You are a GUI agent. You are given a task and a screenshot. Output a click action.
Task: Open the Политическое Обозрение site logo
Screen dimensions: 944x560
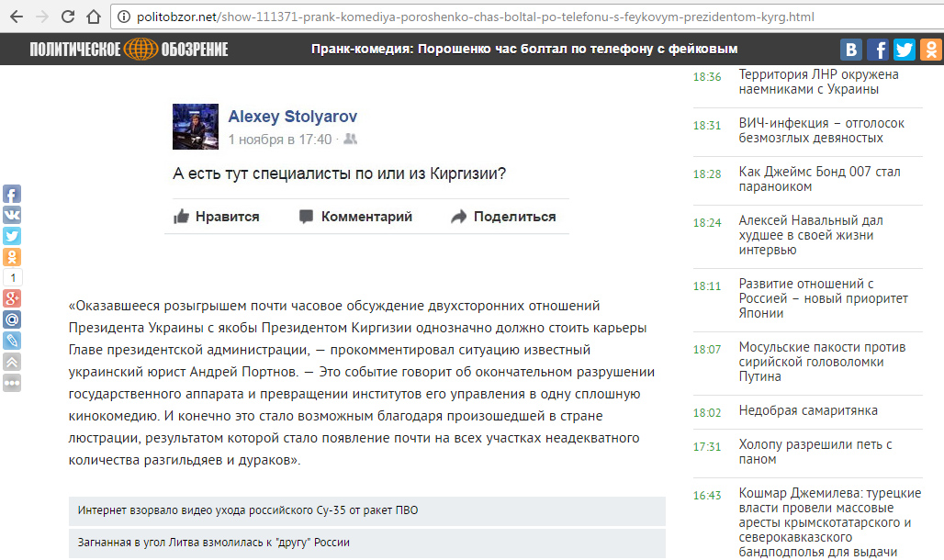(x=128, y=50)
